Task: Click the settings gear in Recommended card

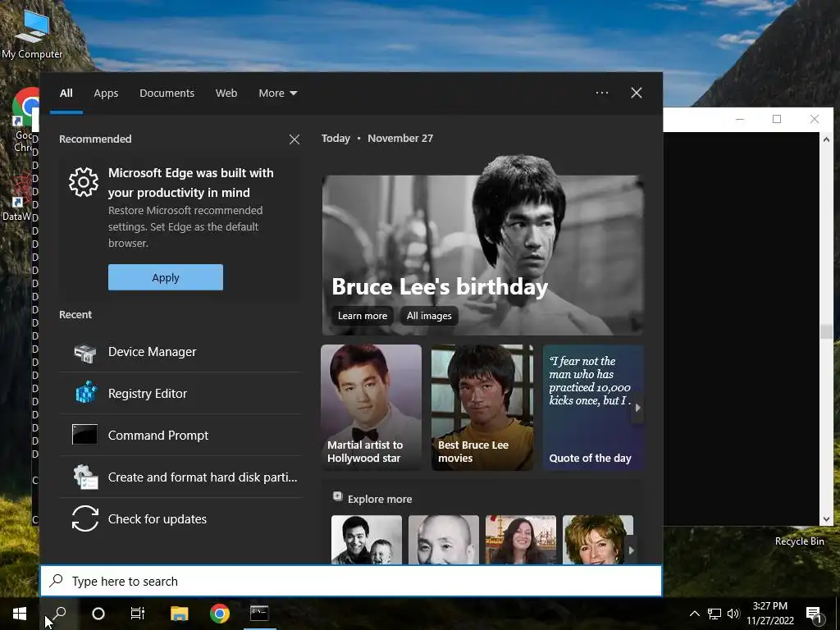Action: (x=84, y=182)
